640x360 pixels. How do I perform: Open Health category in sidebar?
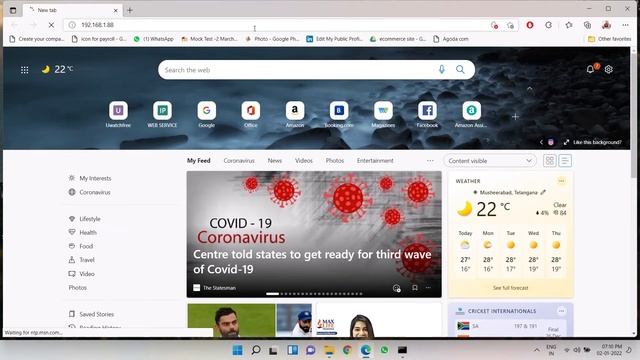82,233
